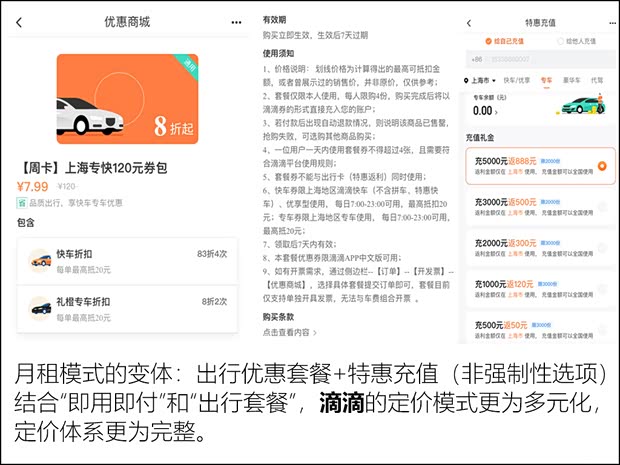Tap the blue tag beside 充2000元返300元
The height and width of the screenshot is (465, 620).
(550, 243)
